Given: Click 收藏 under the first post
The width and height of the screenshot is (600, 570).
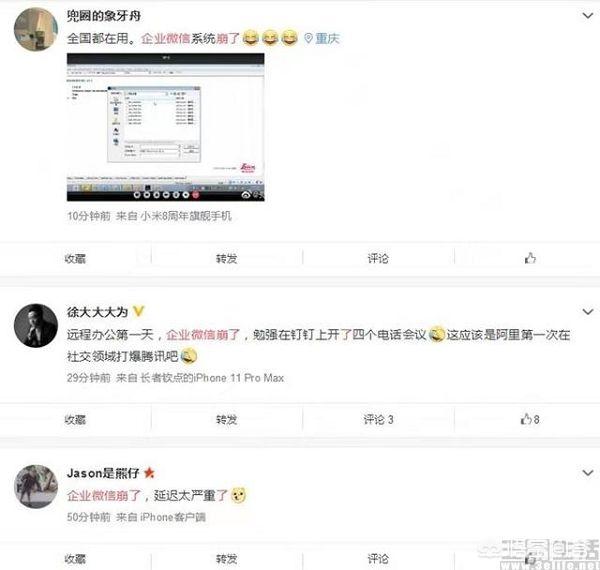Looking at the screenshot, I should pos(75,259).
